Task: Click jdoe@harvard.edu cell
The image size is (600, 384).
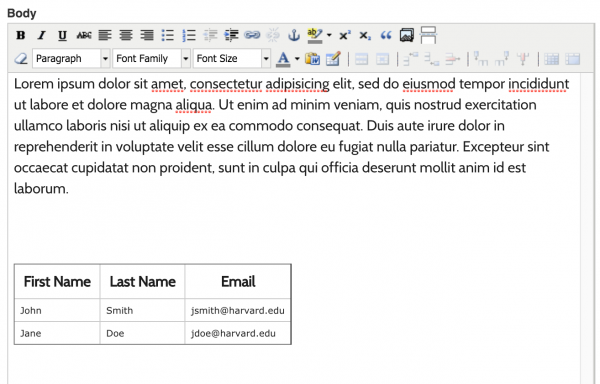Action: (x=238, y=333)
